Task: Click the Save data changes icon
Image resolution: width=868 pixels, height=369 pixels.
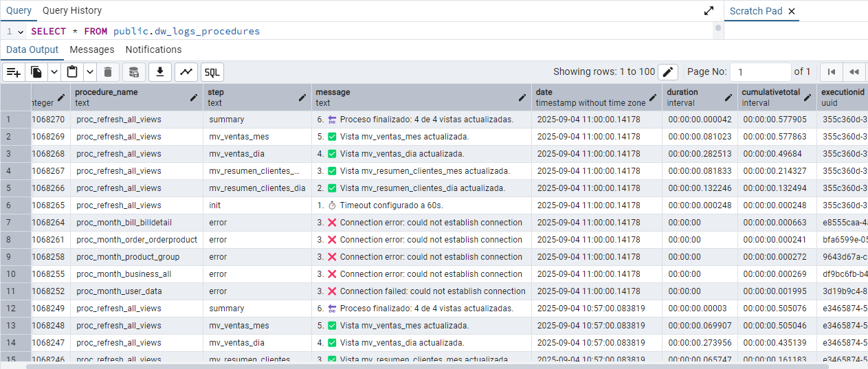Action: tap(134, 72)
